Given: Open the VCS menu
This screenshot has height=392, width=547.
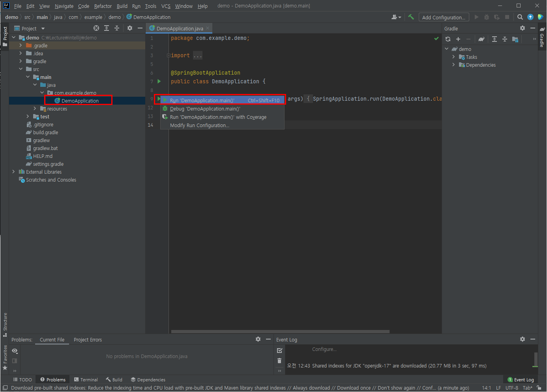Looking at the screenshot, I should coord(166,6).
